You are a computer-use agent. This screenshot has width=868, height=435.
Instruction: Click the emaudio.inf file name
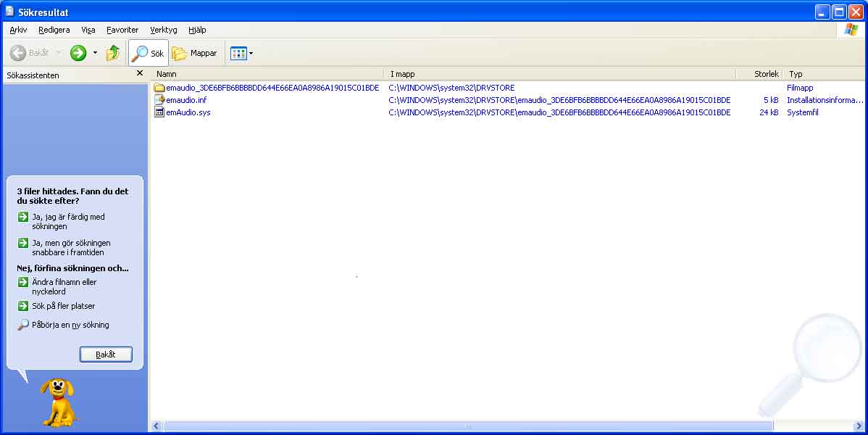(186, 100)
